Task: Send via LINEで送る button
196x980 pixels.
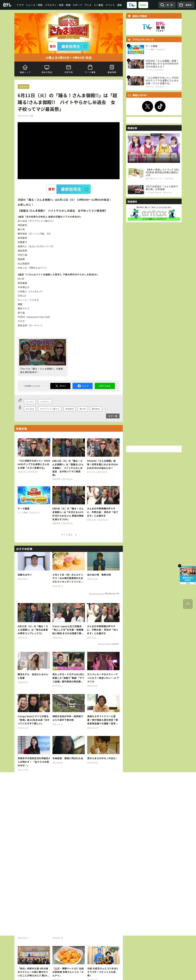Action: pos(105,386)
